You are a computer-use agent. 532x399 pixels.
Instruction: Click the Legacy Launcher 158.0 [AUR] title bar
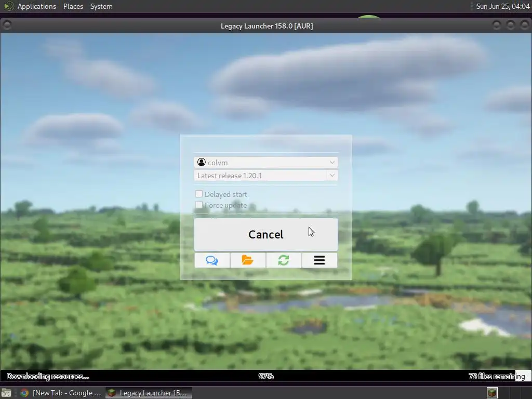(x=267, y=26)
